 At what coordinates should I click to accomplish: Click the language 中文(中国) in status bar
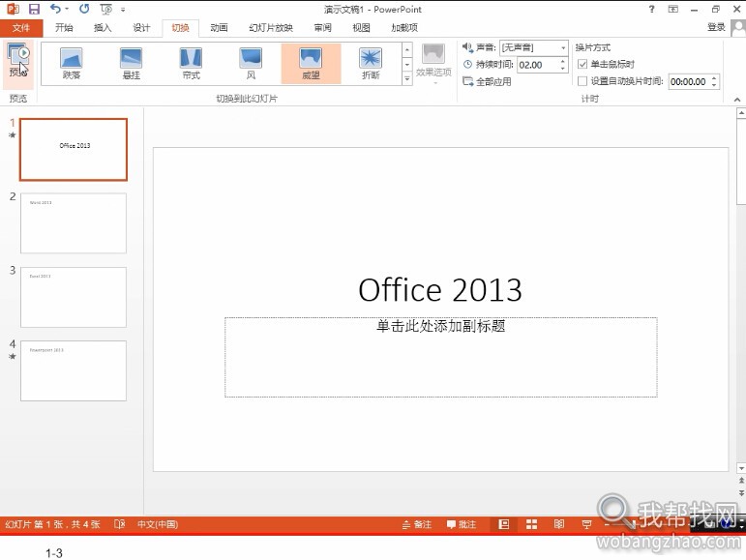pyautogui.click(x=158, y=524)
